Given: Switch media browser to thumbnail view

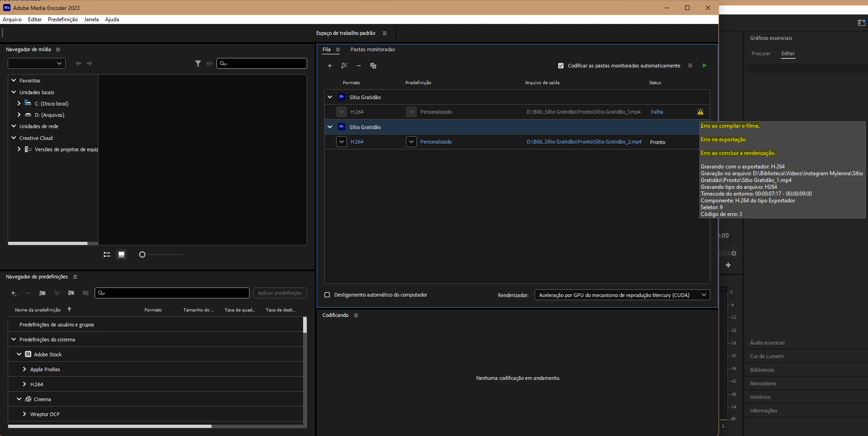Looking at the screenshot, I should [121, 254].
